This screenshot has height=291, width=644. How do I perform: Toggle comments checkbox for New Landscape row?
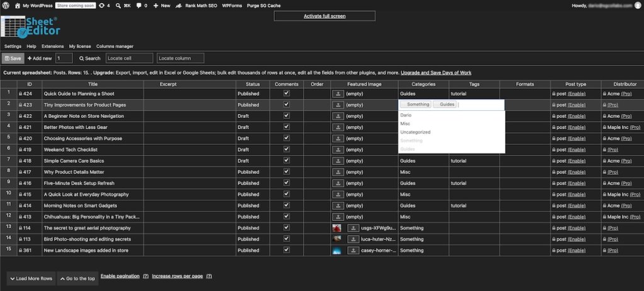287,250
